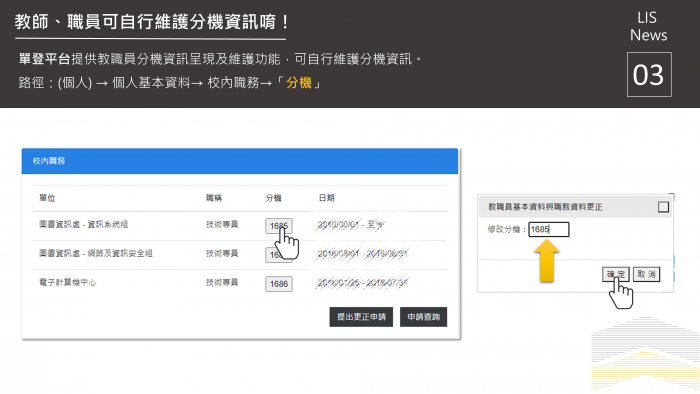Click the 修改分機 input field
Screen dimensions: 700x394
click(x=549, y=229)
